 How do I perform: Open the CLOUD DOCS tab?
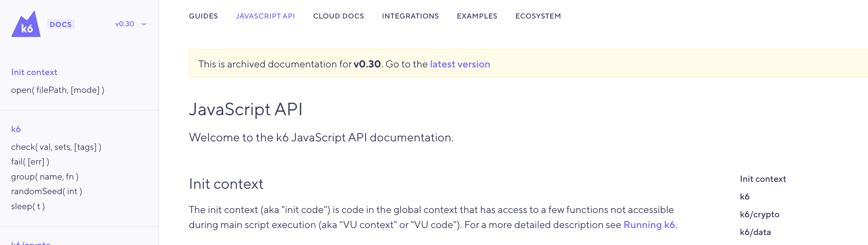click(339, 16)
